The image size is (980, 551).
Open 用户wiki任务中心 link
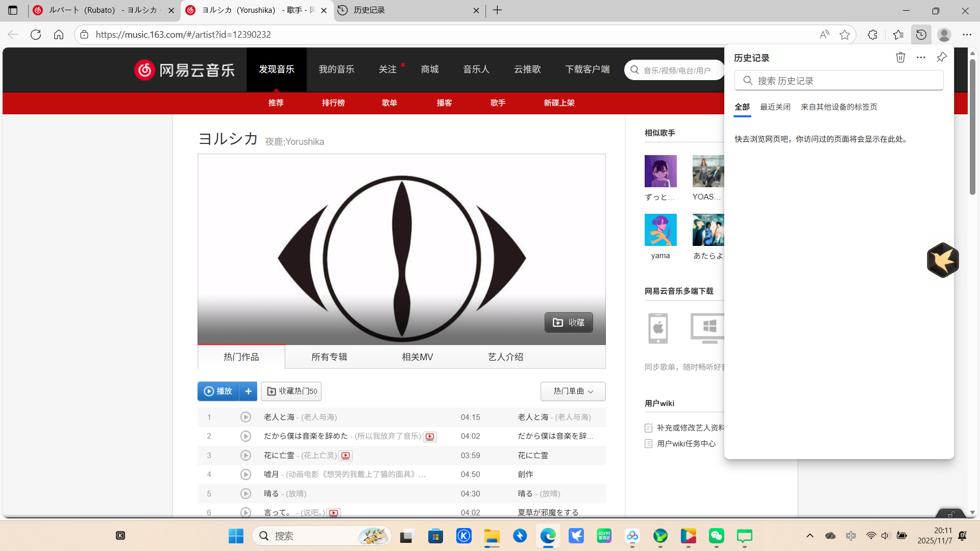[x=686, y=444]
